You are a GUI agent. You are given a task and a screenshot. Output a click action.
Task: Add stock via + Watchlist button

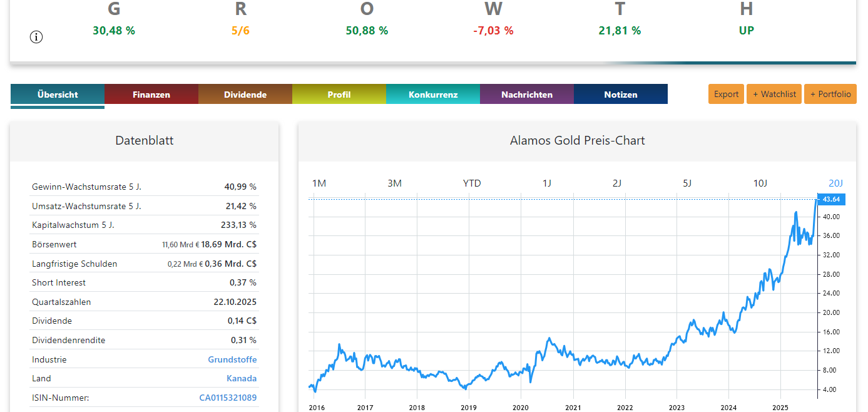pos(774,94)
